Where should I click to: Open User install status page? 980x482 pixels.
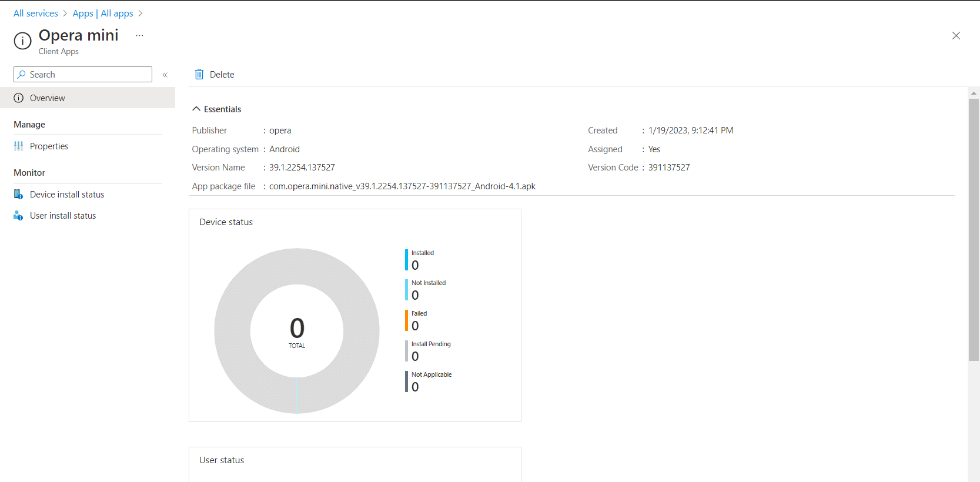click(63, 215)
